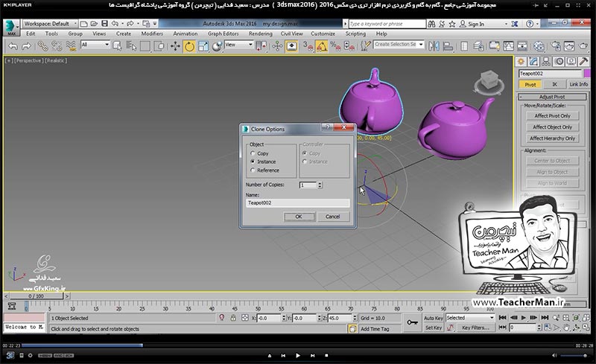The width and height of the screenshot is (596, 364).
Task: Toggle 3D Snaps in main toolbar
Action: pyautogui.click(x=308, y=47)
